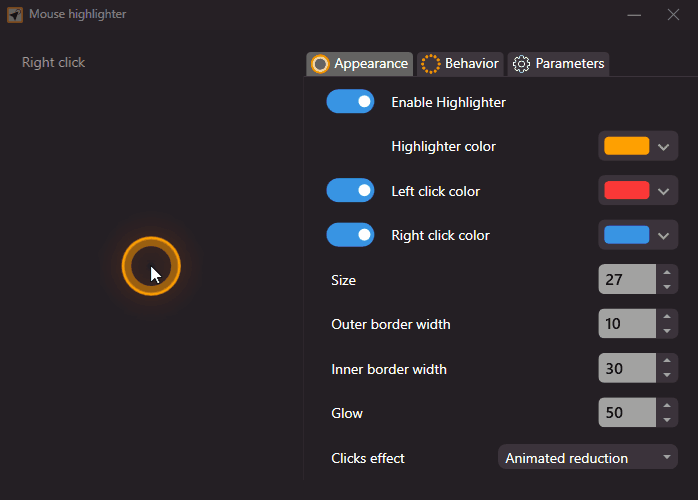Click the orange ring icon on Appearance tab
The image size is (698, 500).
coord(320,64)
